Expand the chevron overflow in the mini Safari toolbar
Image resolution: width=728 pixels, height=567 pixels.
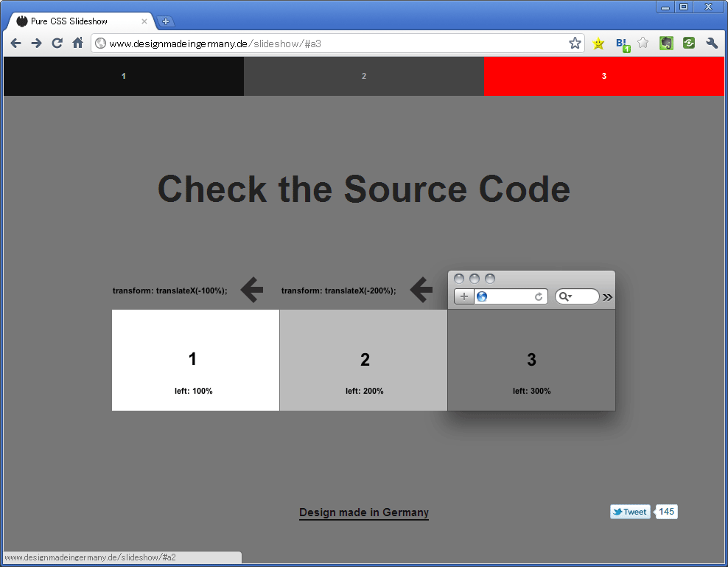607,296
